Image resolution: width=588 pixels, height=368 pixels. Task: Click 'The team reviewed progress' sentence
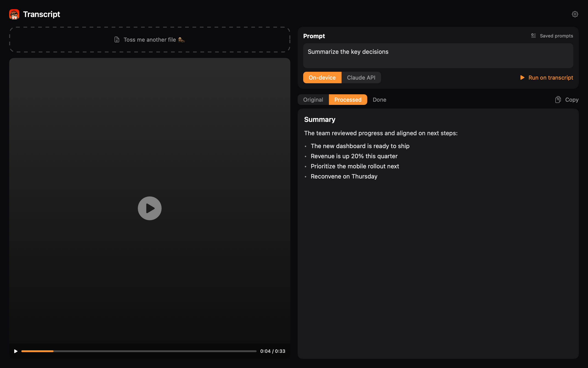[x=381, y=133]
